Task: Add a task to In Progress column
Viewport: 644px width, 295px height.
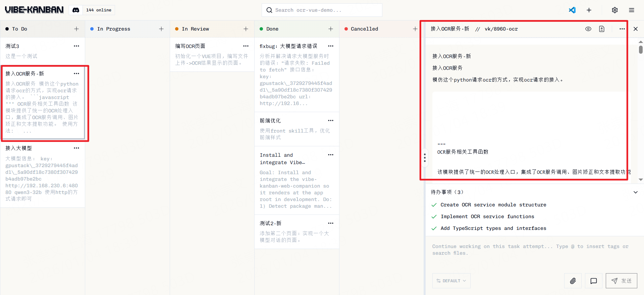Action: [x=161, y=29]
